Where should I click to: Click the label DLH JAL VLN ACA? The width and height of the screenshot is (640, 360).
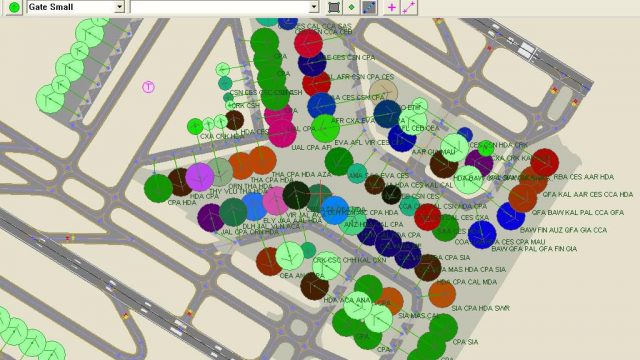pyautogui.click(x=271, y=226)
